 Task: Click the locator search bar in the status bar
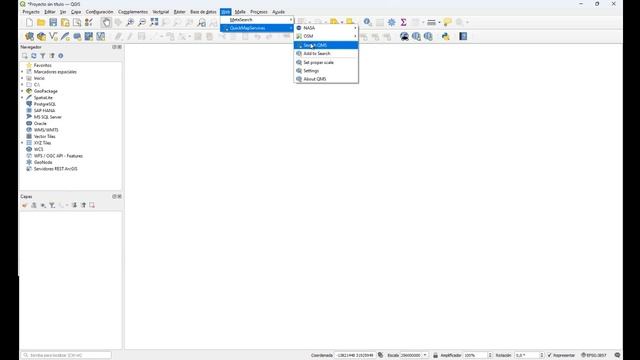coord(66,355)
